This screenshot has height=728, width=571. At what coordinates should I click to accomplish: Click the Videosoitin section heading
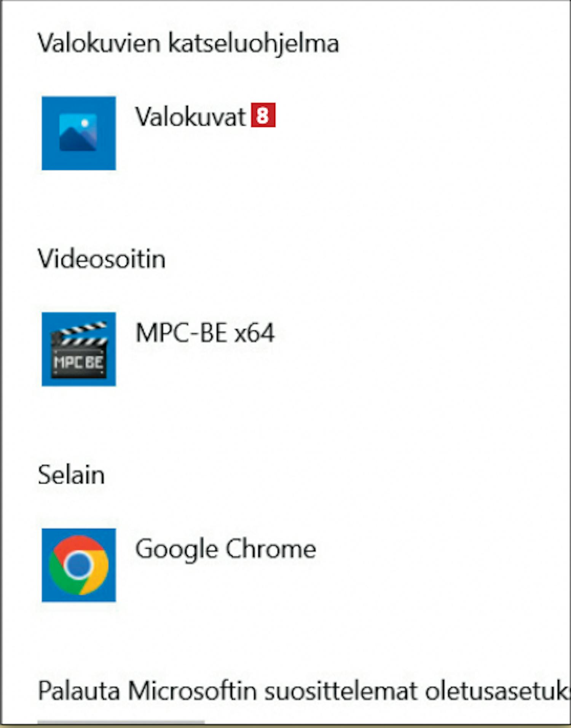click(102, 259)
